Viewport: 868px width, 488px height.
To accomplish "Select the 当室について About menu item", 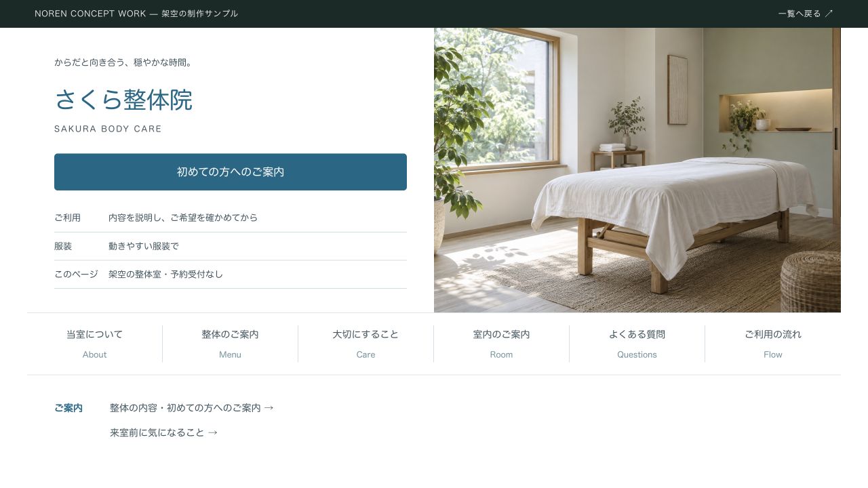I will point(95,344).
